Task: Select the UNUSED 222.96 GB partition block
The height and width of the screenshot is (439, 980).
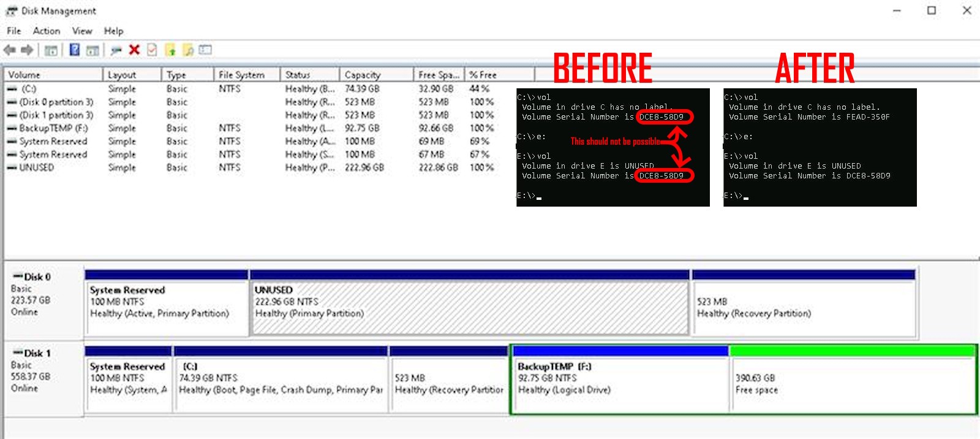Action: pos(470,308)
